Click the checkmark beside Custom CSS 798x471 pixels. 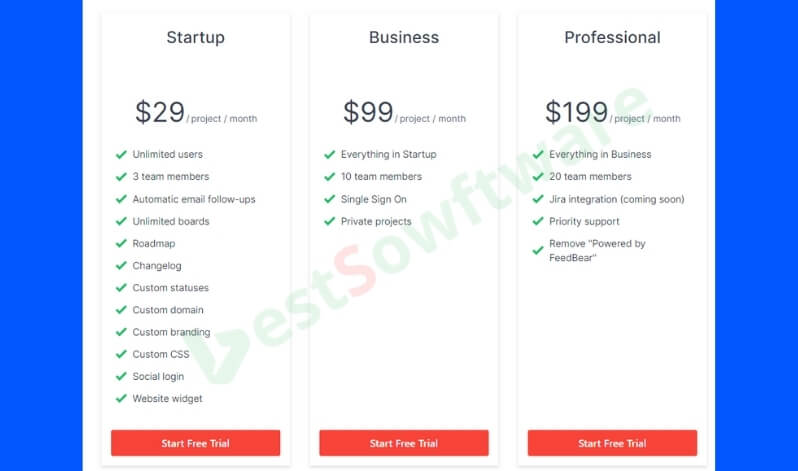tap(121, 355)
